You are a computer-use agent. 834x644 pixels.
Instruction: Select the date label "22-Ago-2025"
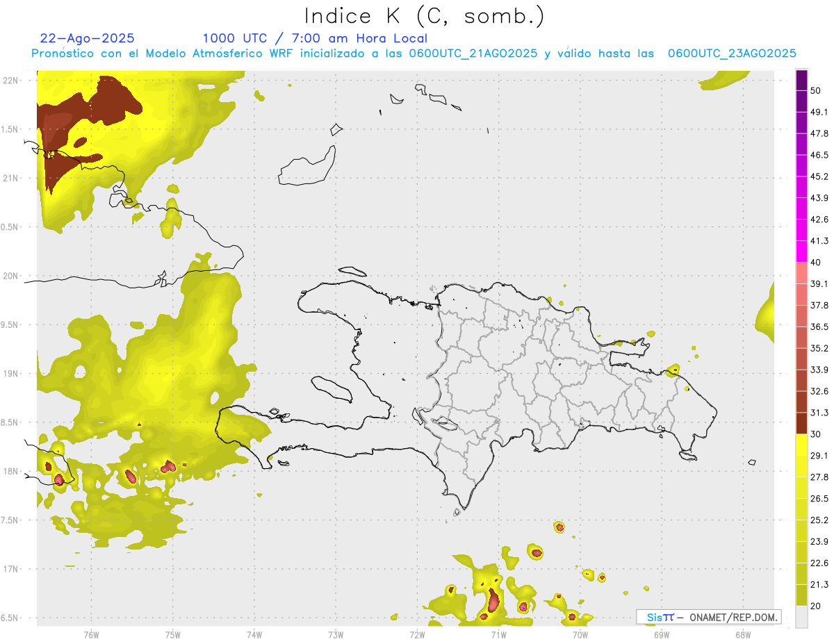[88, 38]
